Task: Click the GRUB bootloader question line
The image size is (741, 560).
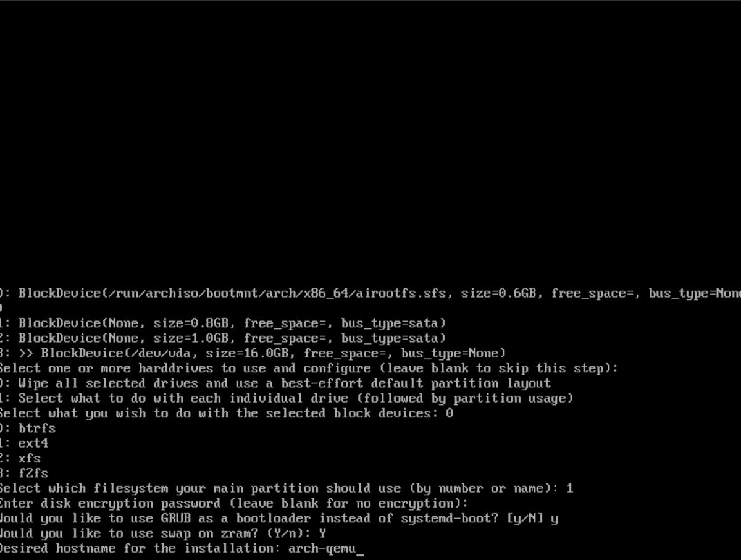Action: click(279, 518)
